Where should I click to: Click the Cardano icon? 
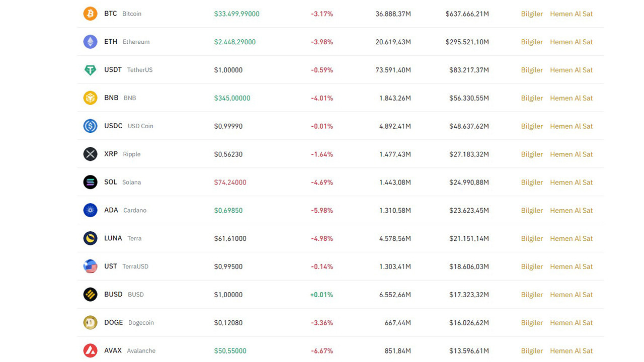[x=90, y=210]
